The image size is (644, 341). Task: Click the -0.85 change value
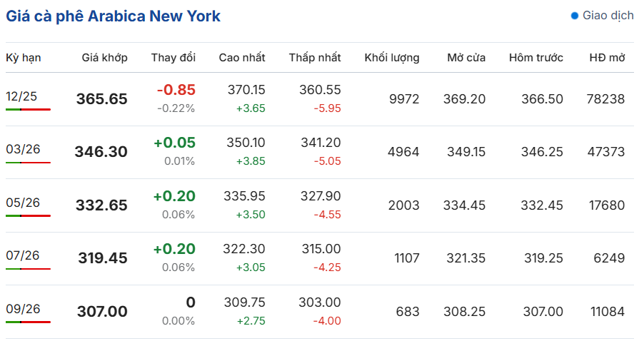coord(176,90)
